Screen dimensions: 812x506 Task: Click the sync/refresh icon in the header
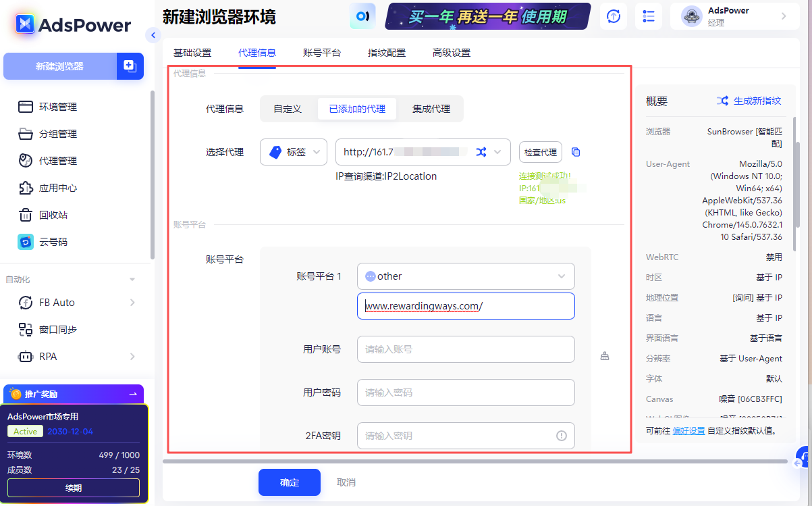[613, 16]
